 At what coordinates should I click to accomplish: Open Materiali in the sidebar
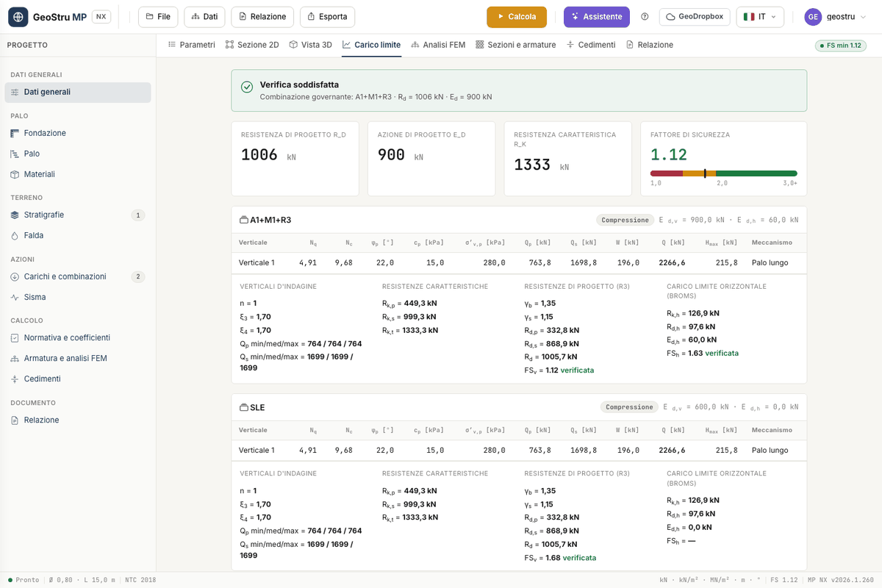[x=77, y=174]
